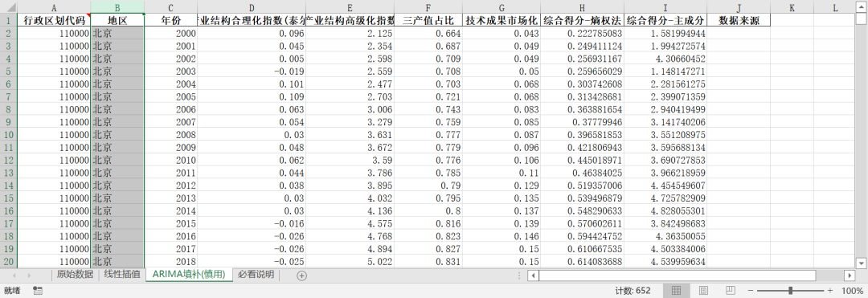This screenshot has height=298, width=868.
Task: Click the zoom out minus icon
Action: 751,290
